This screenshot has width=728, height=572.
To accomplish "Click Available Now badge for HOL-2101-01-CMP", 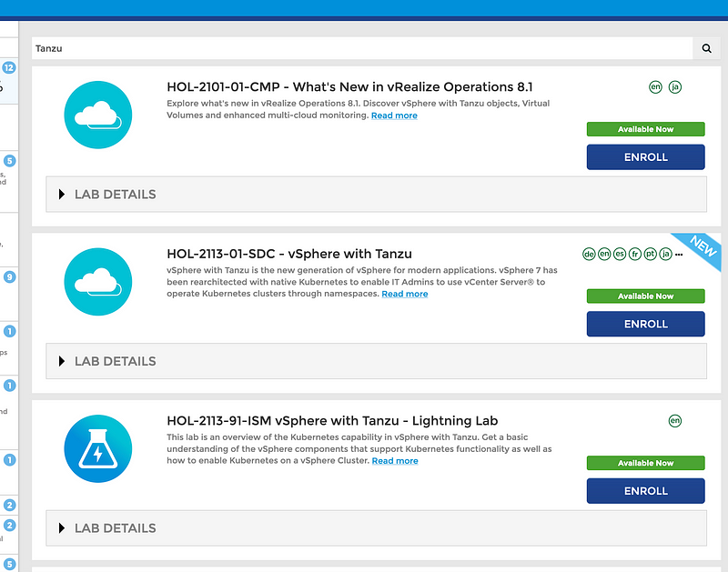I will (645, 129).
